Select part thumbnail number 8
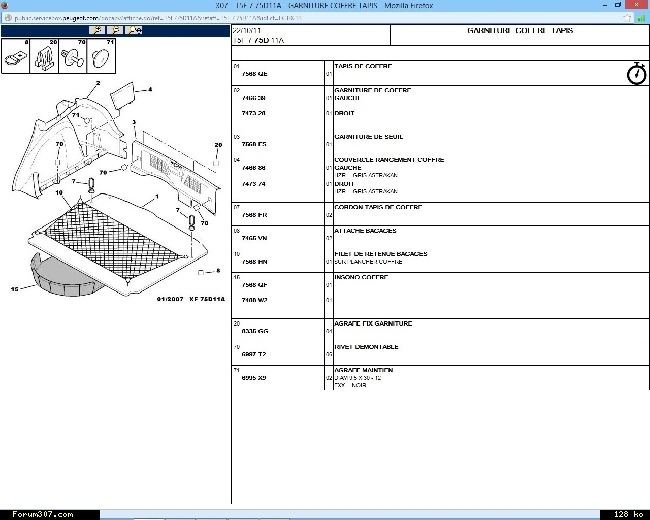Viewport: 650px width, 520px height. [x=15, y=56]
